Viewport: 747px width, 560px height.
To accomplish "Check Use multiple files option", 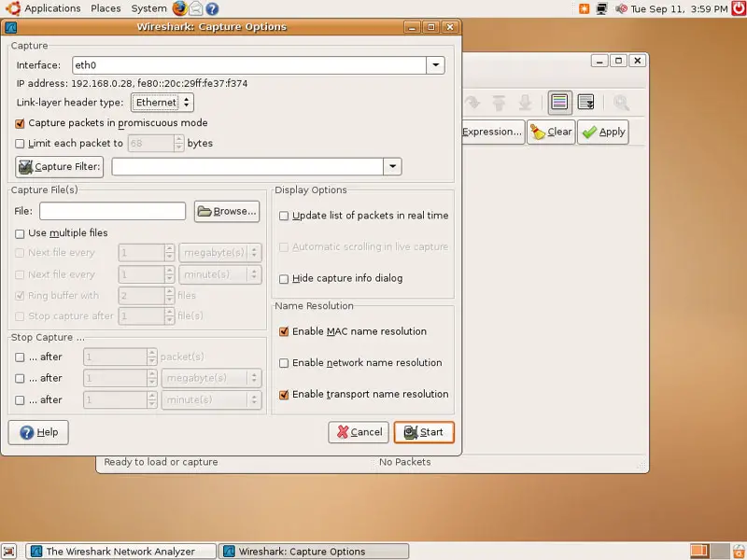I will coord(20,233).
